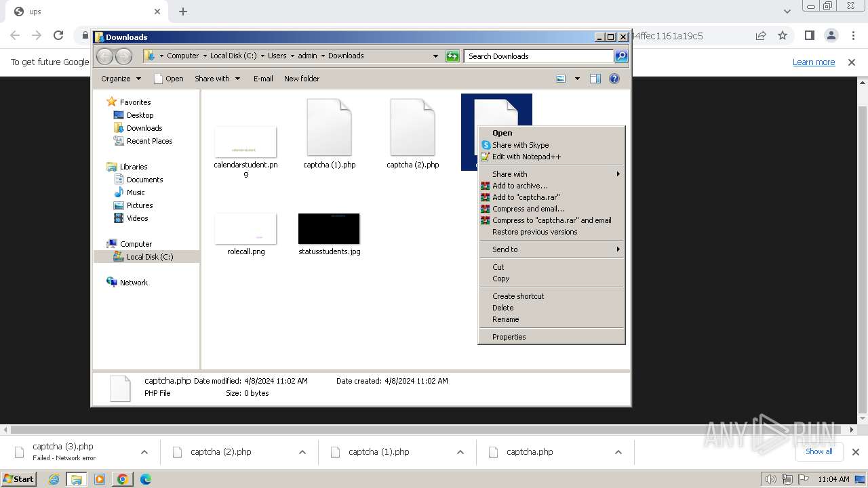Choose Compress and email...
This screenshot has height=488, width=868.
coord(551,209)
